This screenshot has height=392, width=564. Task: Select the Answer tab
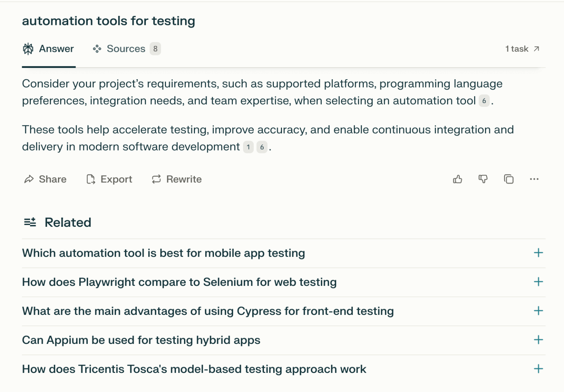48,49
